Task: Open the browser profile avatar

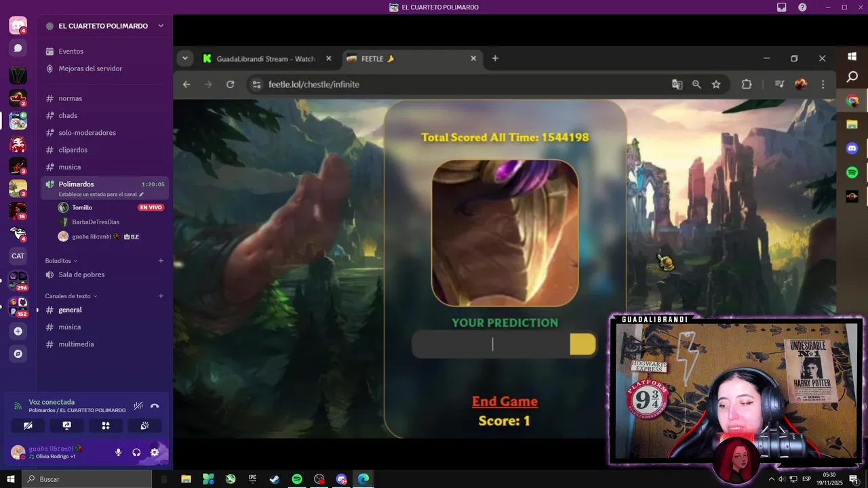Action: (x=801, y=85)
